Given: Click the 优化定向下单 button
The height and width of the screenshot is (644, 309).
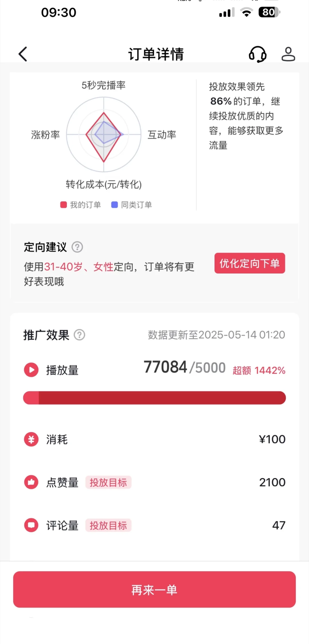Looking at the screenshot, I should pos(250,263).
